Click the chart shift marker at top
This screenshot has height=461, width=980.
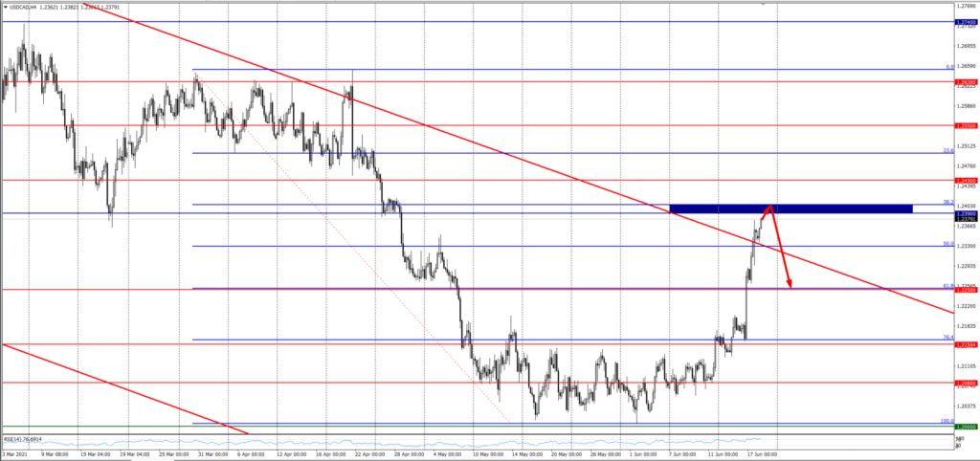[x=763, y=4]
